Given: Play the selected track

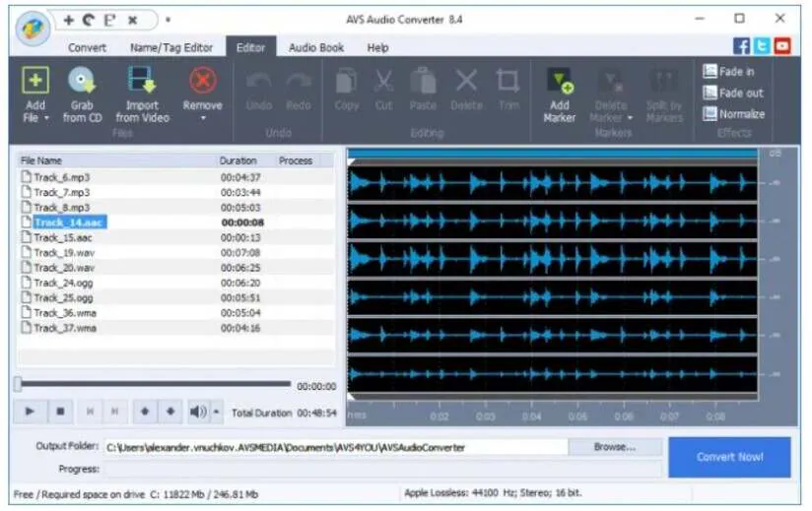Looking at the screenshot, I should [x=30, y=412].
